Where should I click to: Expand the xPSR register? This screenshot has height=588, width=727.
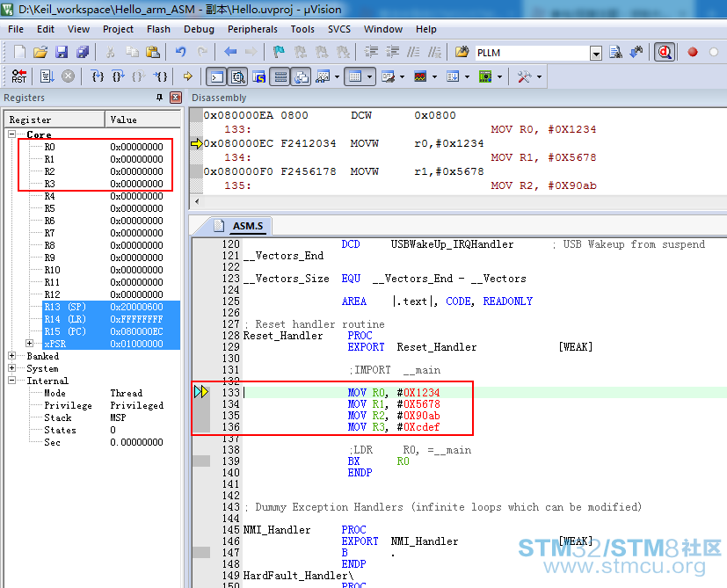(30, 343)
